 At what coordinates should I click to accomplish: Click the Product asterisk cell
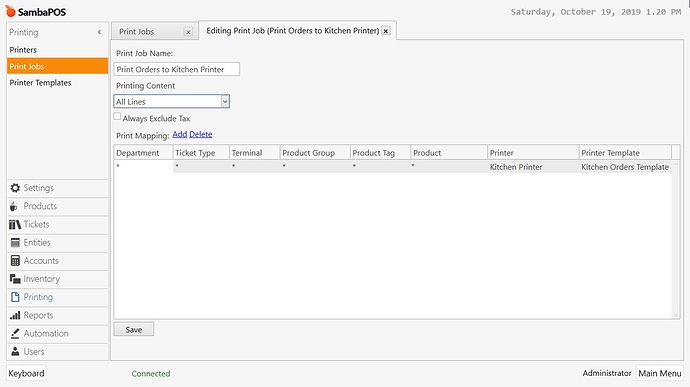pos(449,166)
